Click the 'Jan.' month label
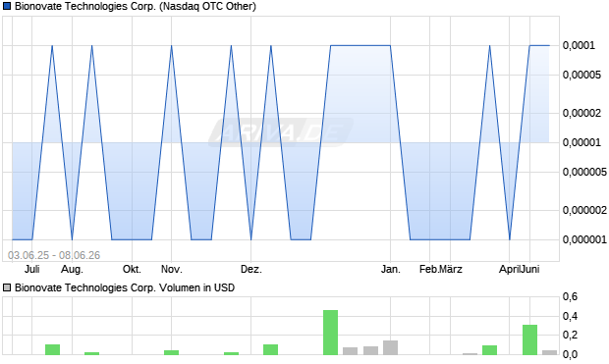The image size is (609, 364). [391, 269]
